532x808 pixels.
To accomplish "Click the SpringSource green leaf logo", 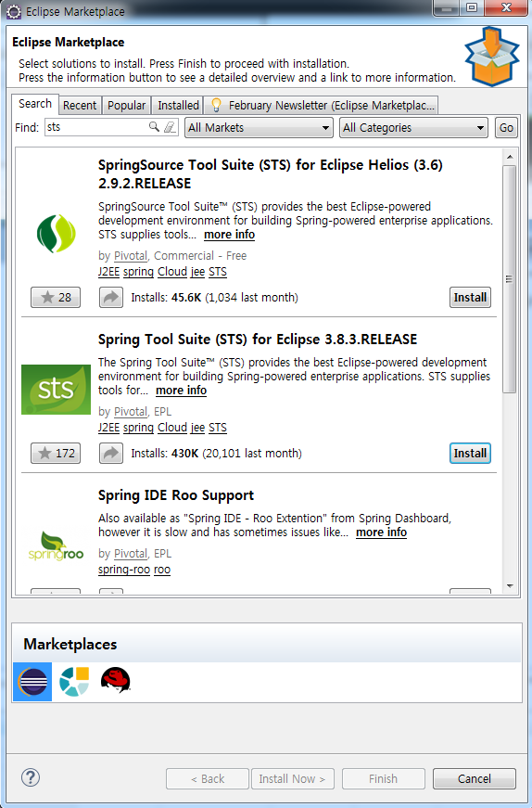I will (57, 234).
